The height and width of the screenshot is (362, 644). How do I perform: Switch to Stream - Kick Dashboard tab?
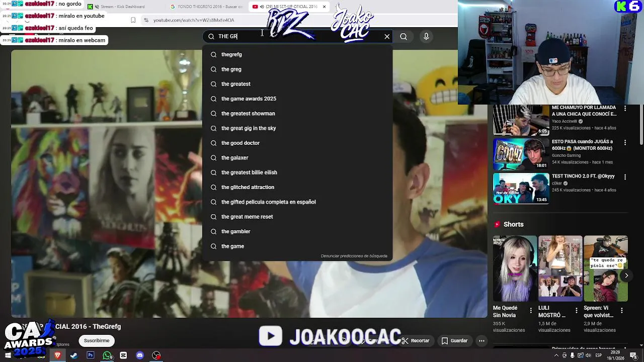122,7
